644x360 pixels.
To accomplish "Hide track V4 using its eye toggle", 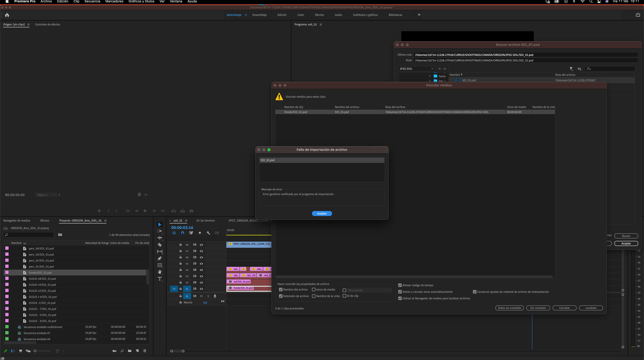I will pyautogui.click(x=201, y=270).
